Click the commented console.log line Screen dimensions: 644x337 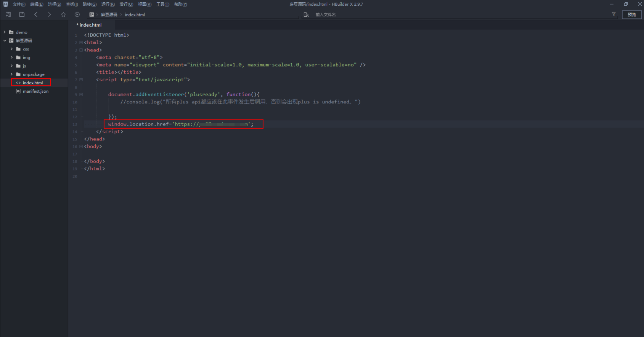click(x=240, y=102)
